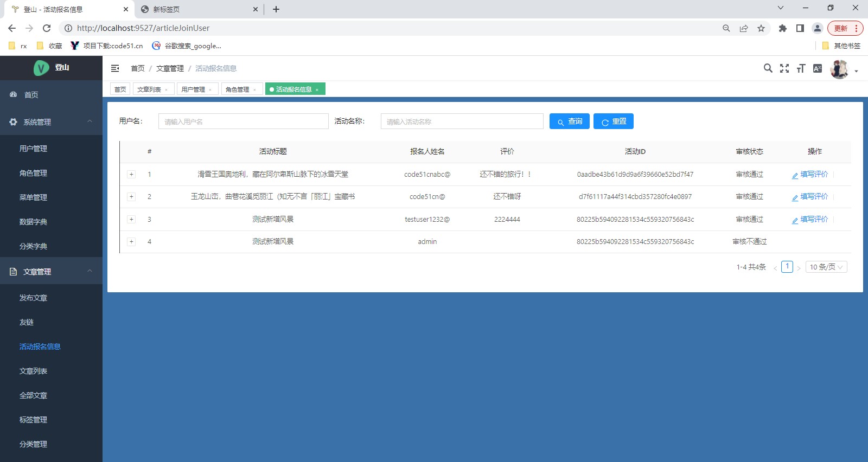
Task: Go back with browser back arrow
Action: 12,28
